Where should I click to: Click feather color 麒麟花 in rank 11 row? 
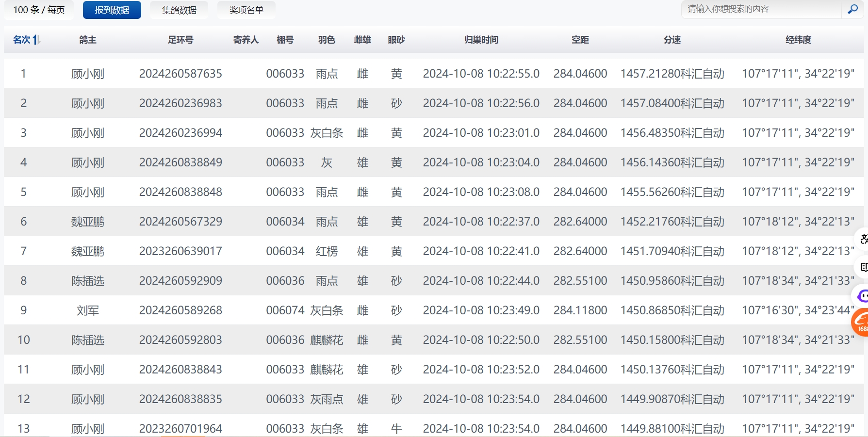click(327, 370)
